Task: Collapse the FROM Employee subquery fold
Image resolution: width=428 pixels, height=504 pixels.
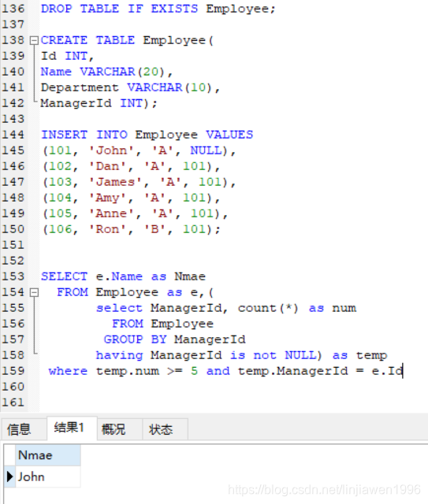Action: 34,292
